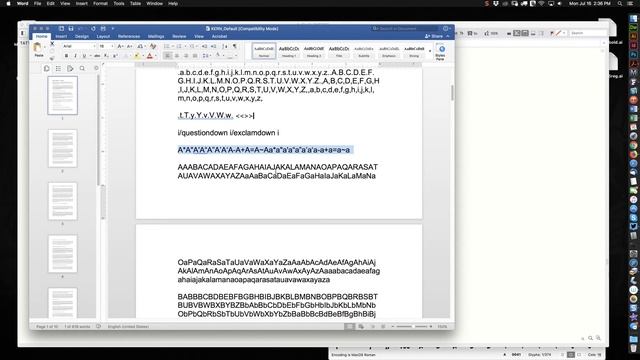Image resolution: width=640 pixels, height=360 pixels.
Task: Open the sidebar search magnifier icon
Action: tap(82, 69)
